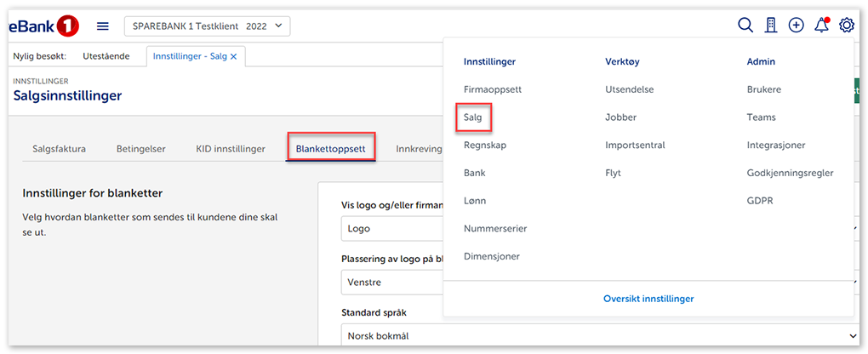Close the Innstillinger - Salg tab
This screenshot has width=868, height=354.
[234, 56]
